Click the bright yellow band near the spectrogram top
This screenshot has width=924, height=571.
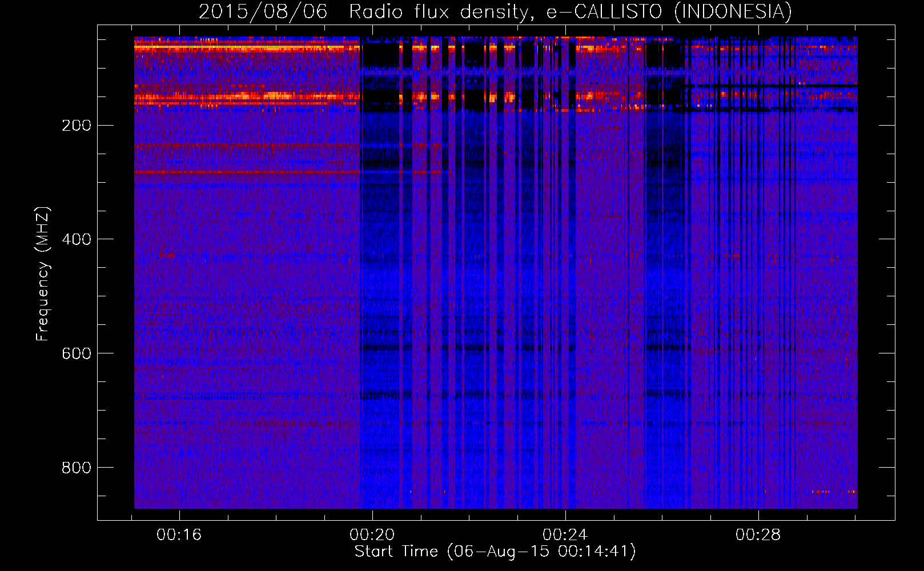[x=246, y=48]
